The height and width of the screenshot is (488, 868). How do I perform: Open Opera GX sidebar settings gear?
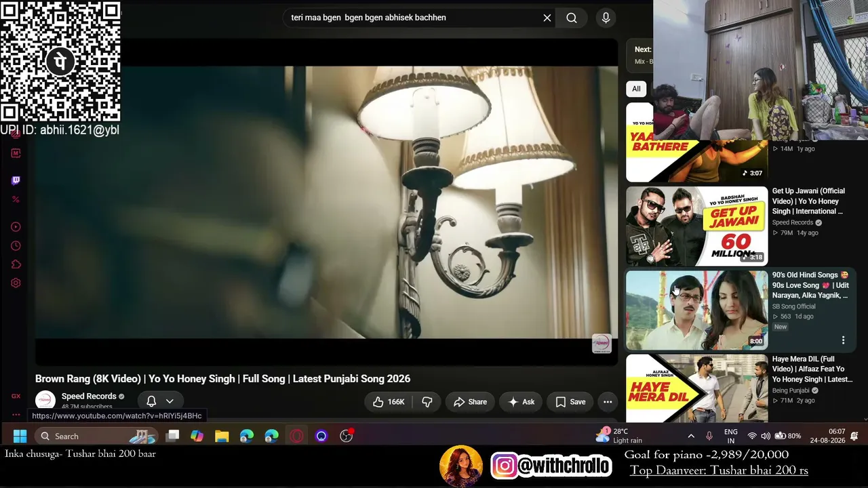coord(16,283)
